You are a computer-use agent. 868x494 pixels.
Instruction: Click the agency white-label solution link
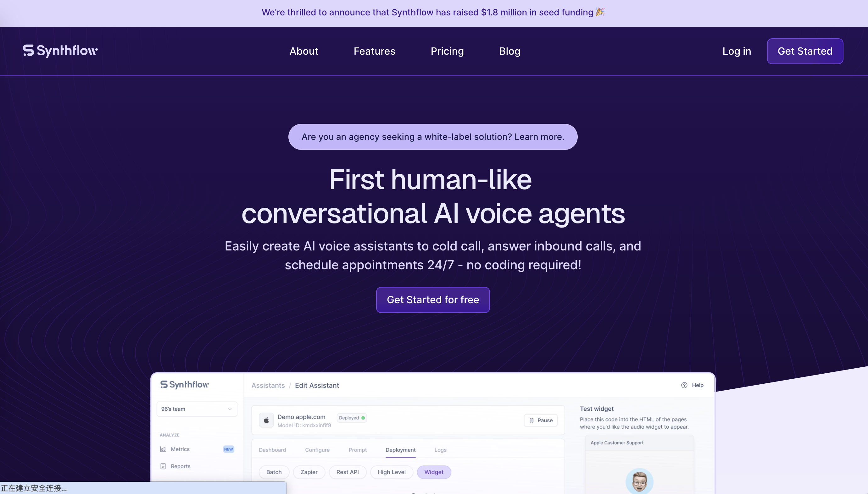(433, 136)
